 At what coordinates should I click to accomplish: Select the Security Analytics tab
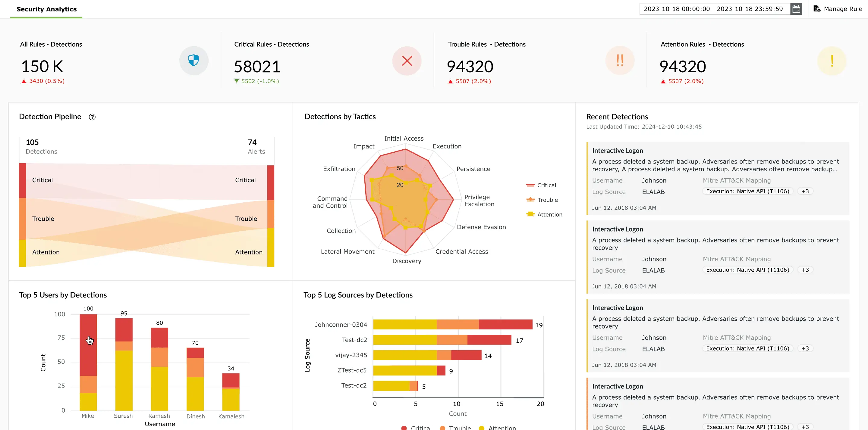[x=46, y=9]
